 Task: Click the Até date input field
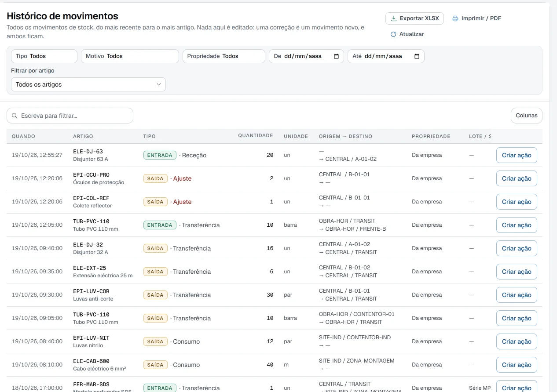(x=386, y=56)
